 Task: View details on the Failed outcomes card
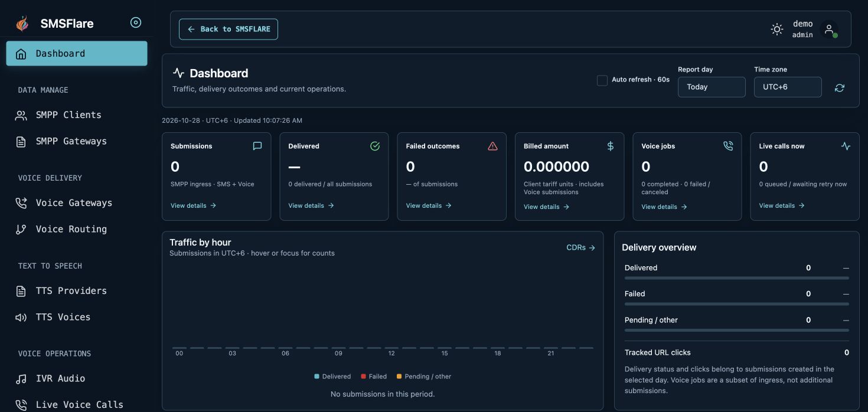[429, 205]
